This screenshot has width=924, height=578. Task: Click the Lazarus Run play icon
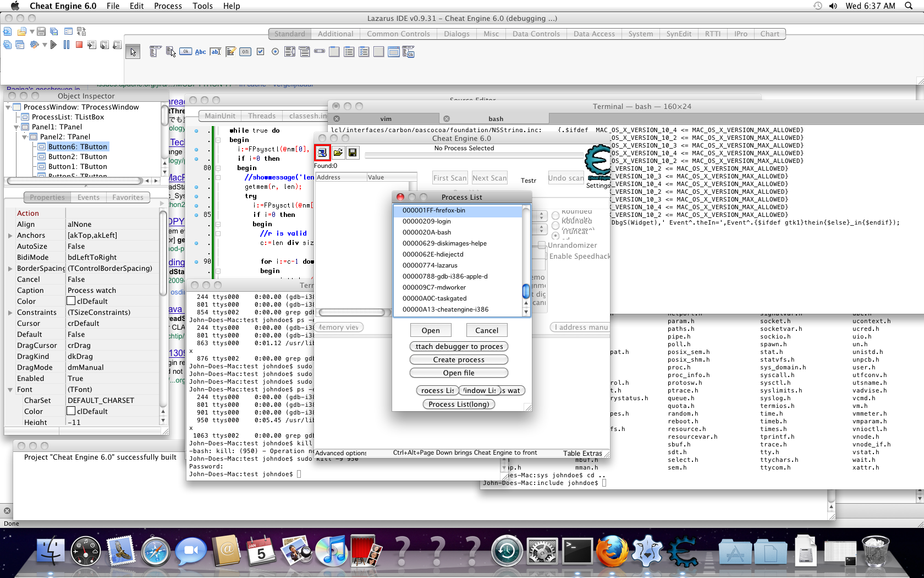[x=53, y=45]
